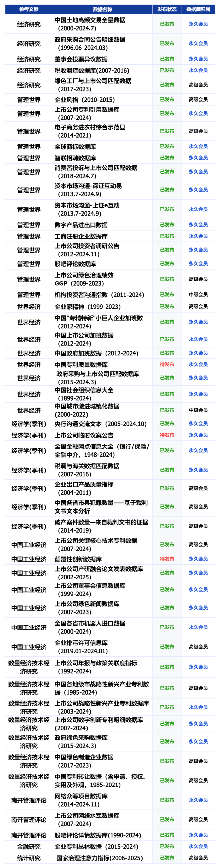Click the 数据库归属 column header
The height and width of the screenshot is (868, 219).
click(x=198, y=10)
